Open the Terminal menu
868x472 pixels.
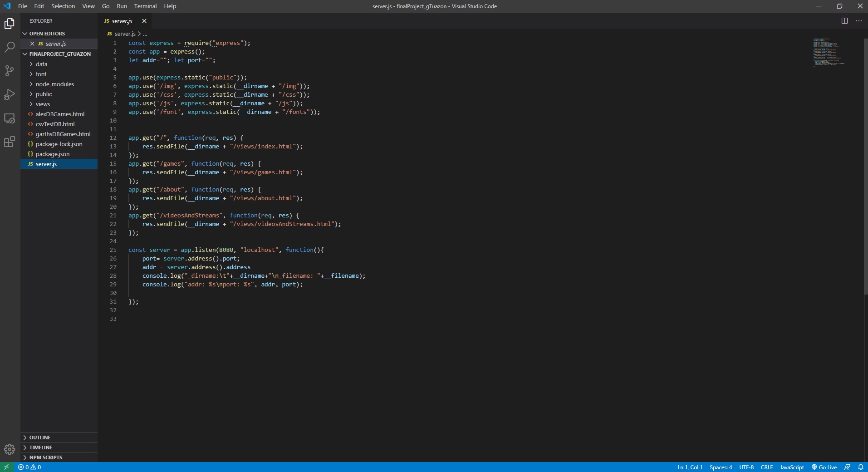click(145, 6)
